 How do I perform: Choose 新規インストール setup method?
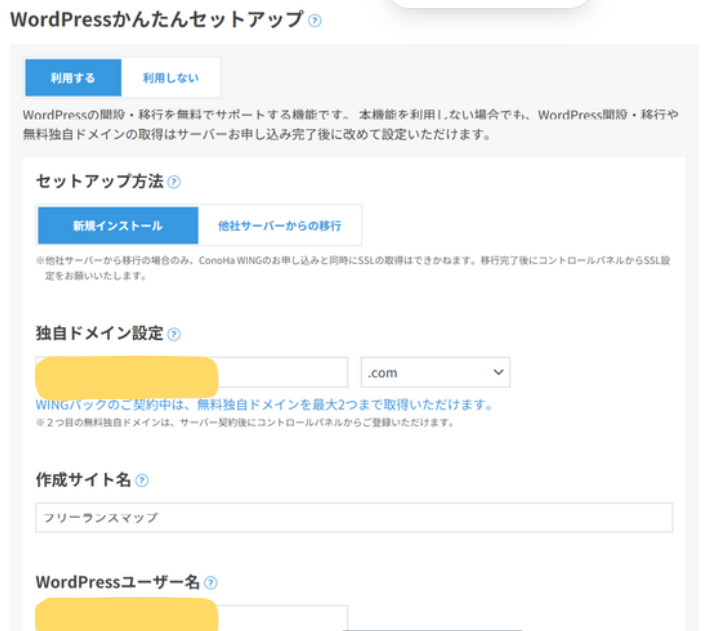(117, 225)
